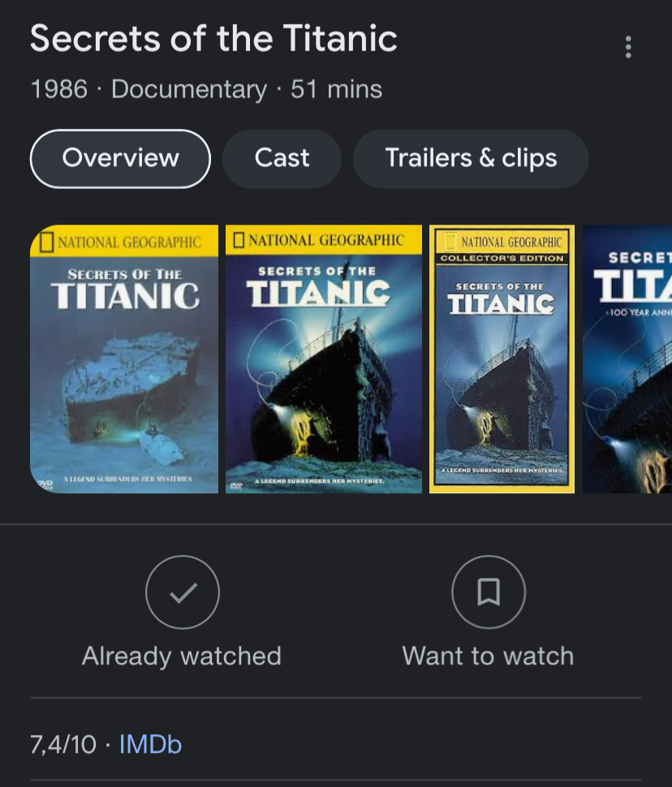The height and width of the screenshot is (787, 672).
Task: Click the "Secrets of the Titanic" heading
Action: [214, 39]
